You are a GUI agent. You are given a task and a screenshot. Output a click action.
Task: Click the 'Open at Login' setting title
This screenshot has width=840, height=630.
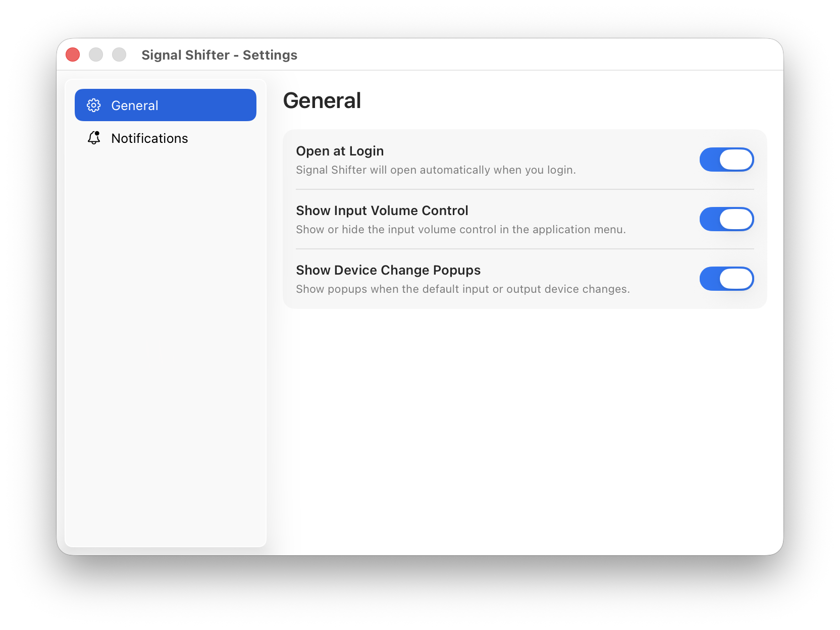[339, 150]
